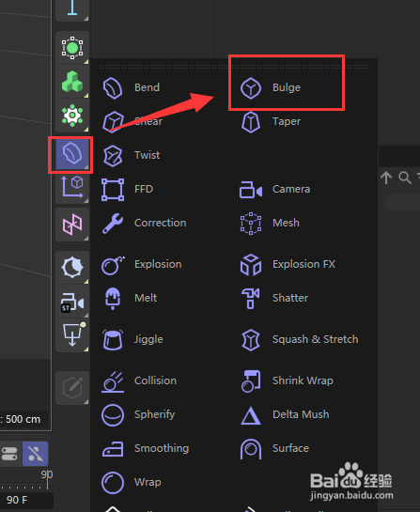420x512 pixels.
Task: Choose the Melt popsicle icon
Action: tap(113, 298)
